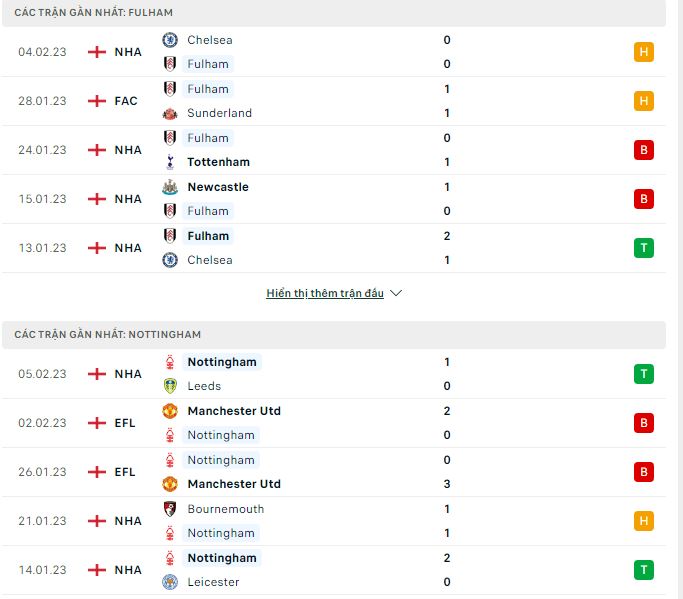The image size is (683, 599).
Task: Click the Newcastle club crest
Action: tap(170, 187)
